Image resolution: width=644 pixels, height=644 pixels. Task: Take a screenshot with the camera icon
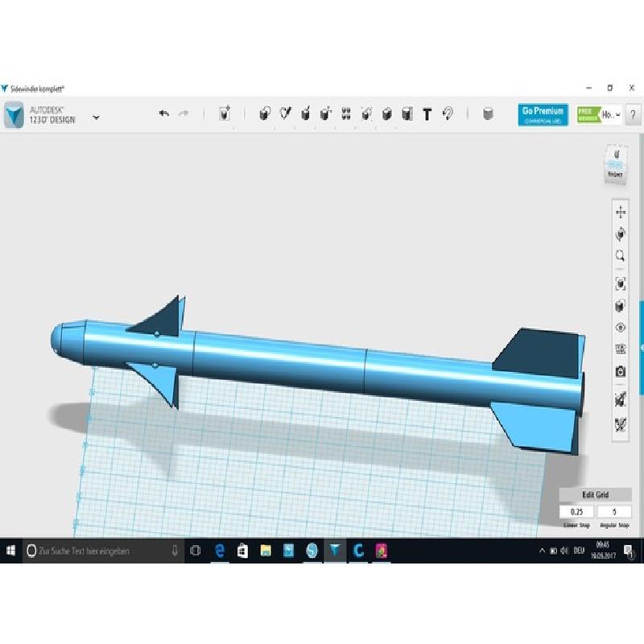click(621, 371)
